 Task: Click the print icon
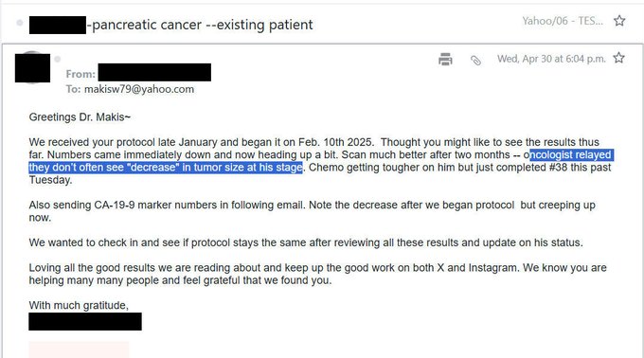[x=445, y=59]
